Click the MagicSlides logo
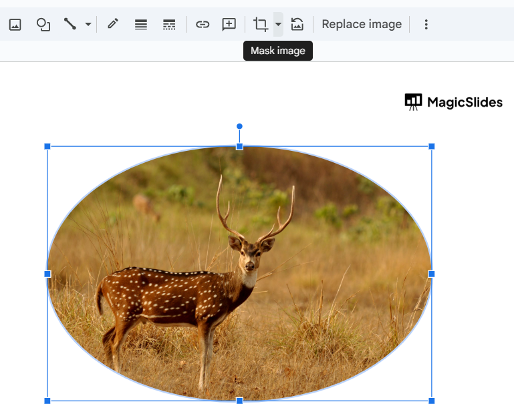 click(453, 102)
